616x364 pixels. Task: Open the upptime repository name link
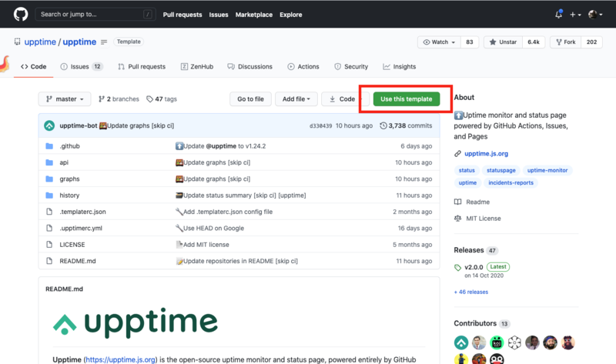click(79, 42)
